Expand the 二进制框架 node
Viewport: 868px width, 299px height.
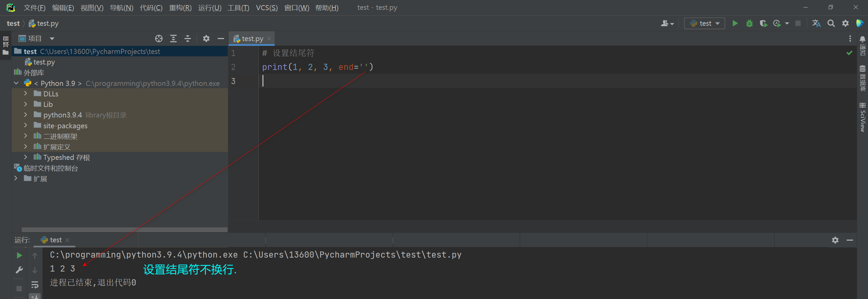25,136
